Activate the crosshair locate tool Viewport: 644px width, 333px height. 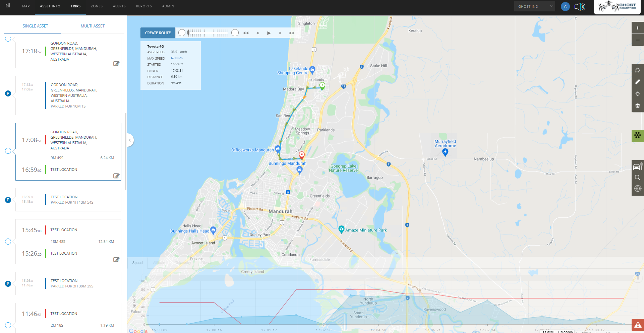pos(638,94)
